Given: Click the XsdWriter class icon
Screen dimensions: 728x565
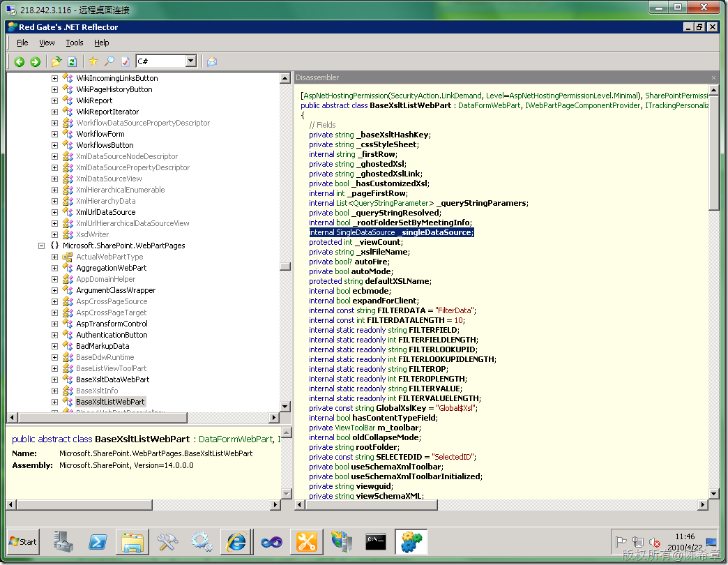Looking at the screenshot, I should point(68,234).
